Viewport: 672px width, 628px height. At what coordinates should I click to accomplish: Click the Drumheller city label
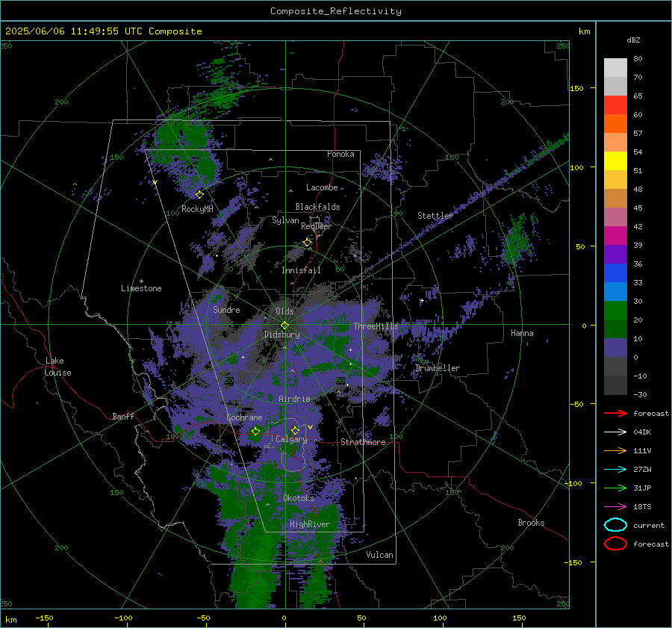437,368
